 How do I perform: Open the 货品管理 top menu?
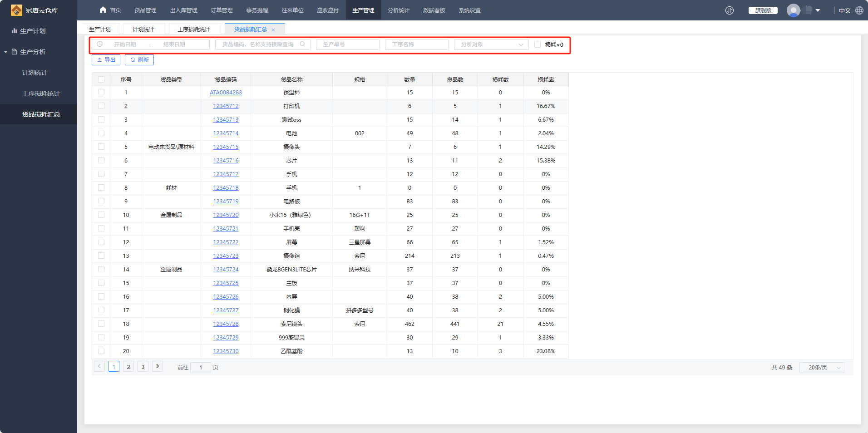145,10
